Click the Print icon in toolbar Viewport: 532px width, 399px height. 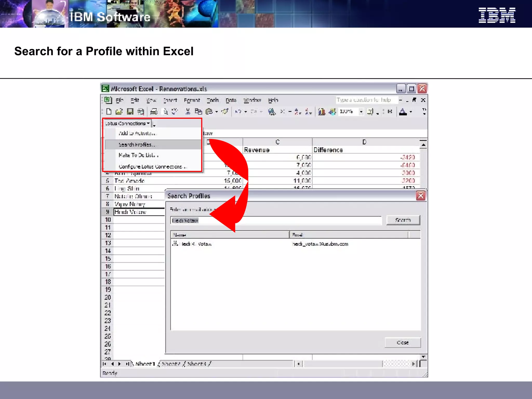154,112
